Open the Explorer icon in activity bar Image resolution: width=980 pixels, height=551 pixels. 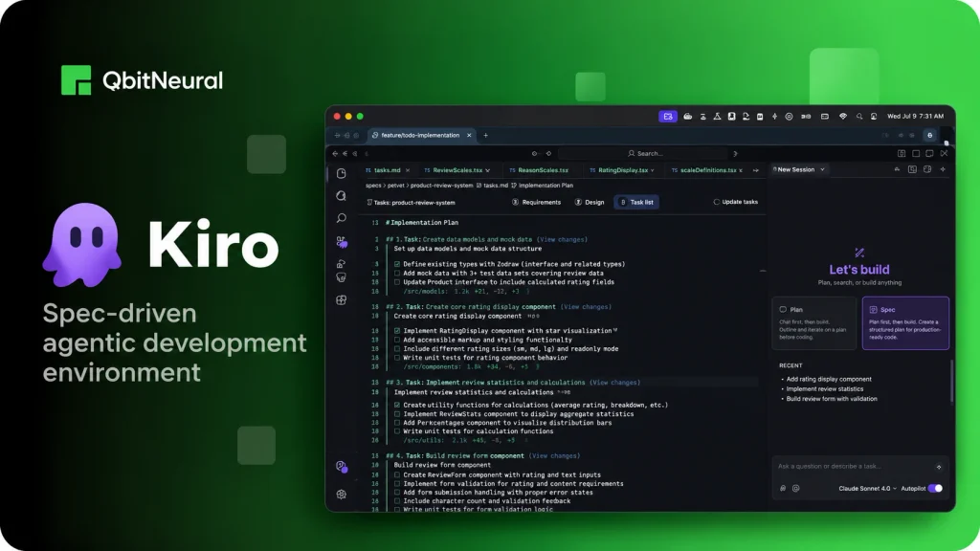[342, 174]
